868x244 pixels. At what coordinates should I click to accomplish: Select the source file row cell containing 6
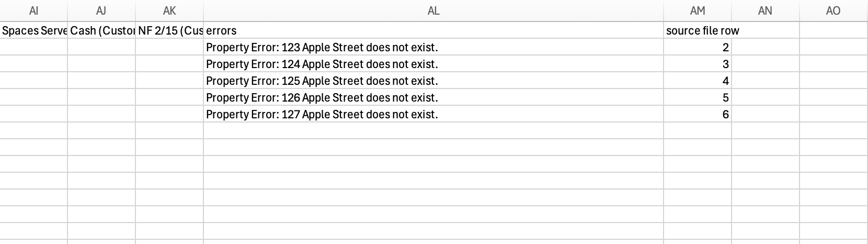pos(698,114)
